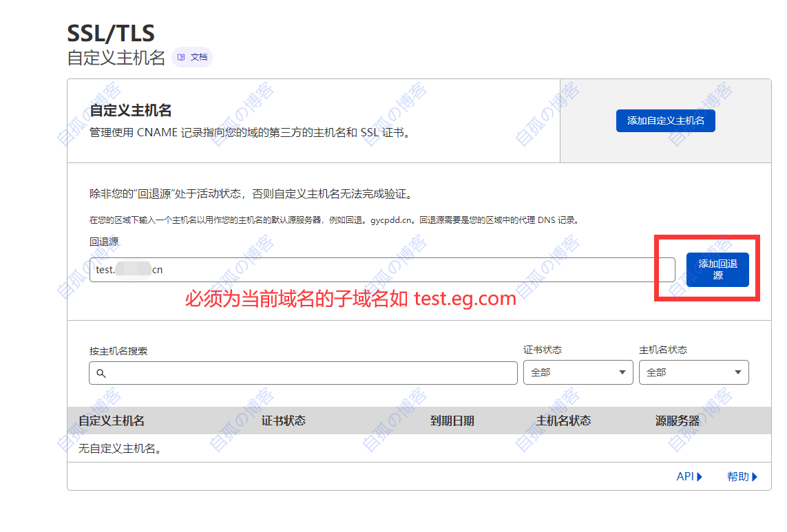787x532 pixels.
Task: Click the magnifier icon in search box
Action: pos(101,374)
